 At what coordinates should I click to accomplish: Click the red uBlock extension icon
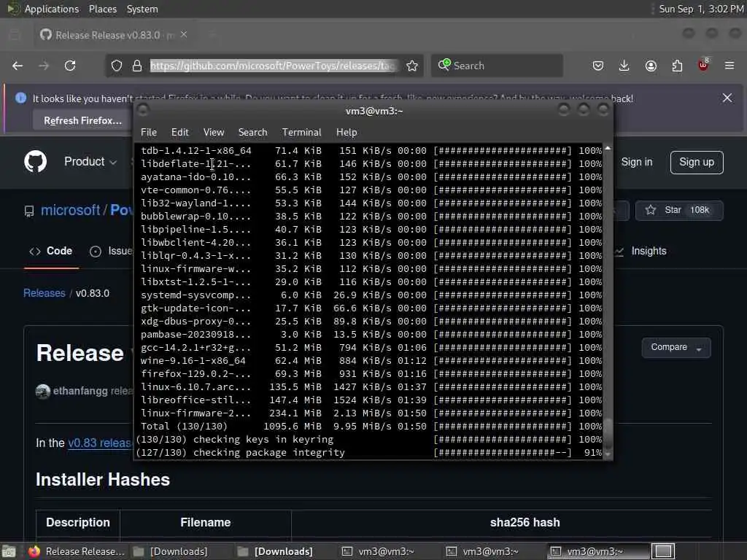pos(703,65)
